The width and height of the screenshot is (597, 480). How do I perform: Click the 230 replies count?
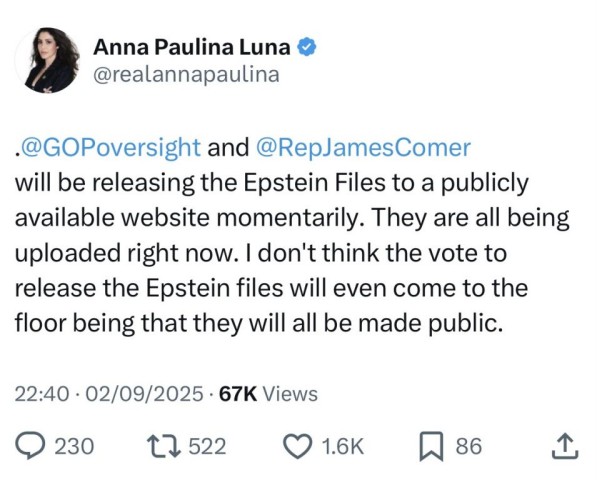pos(74,446)
